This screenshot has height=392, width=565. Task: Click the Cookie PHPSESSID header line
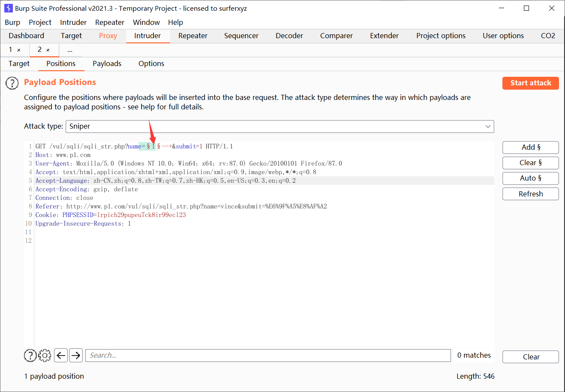111,215
